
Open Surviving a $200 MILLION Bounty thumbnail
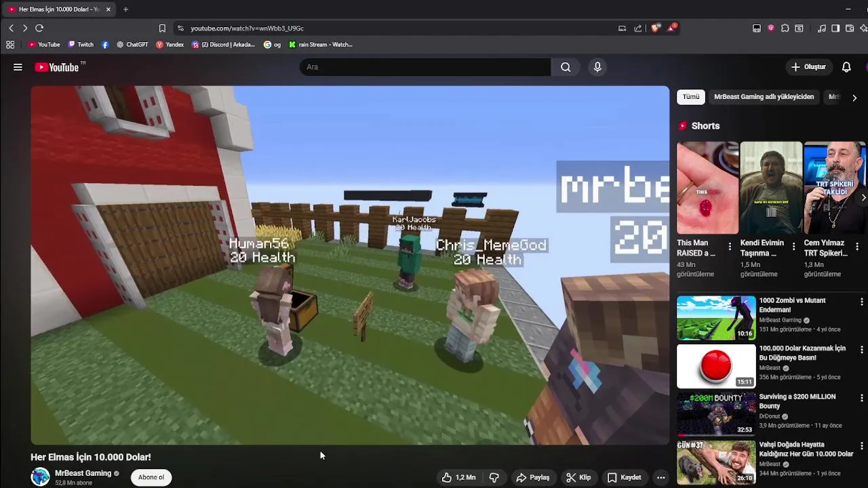(x=716, y=413)
